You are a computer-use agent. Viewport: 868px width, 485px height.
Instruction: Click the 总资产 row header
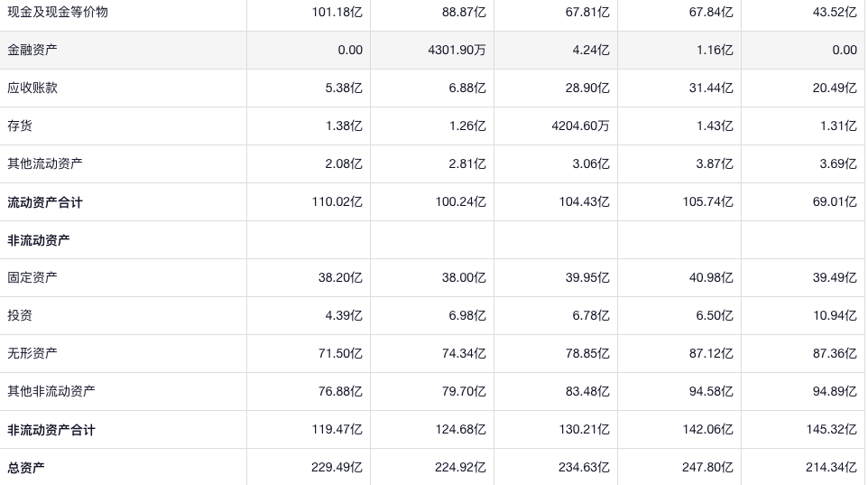click(26, 468)
